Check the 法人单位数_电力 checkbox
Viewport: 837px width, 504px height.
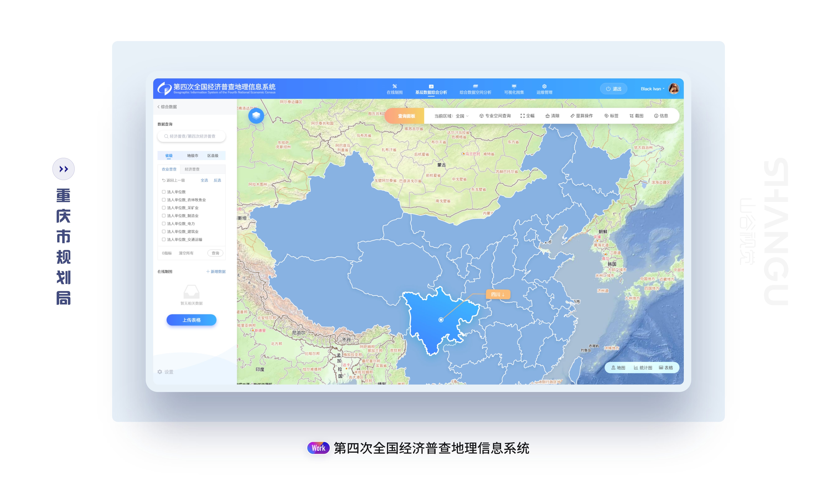[x=164, y=223]
